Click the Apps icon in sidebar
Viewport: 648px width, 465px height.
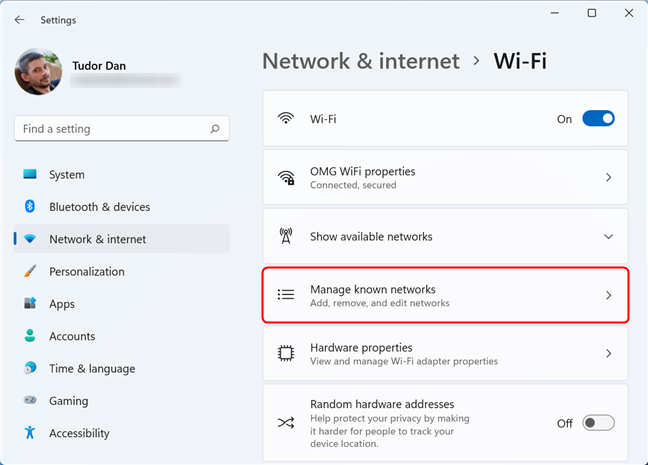coord(30,304)
